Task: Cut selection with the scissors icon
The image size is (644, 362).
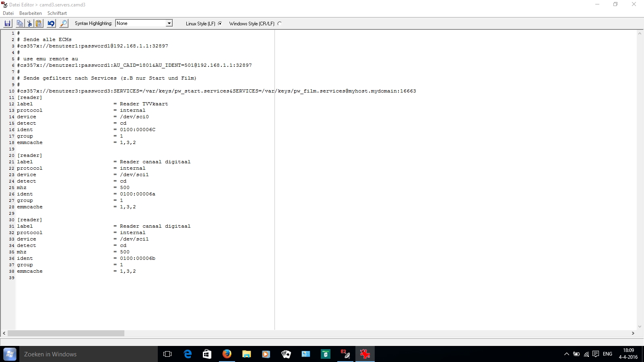Action: click(x=29, y=23)
